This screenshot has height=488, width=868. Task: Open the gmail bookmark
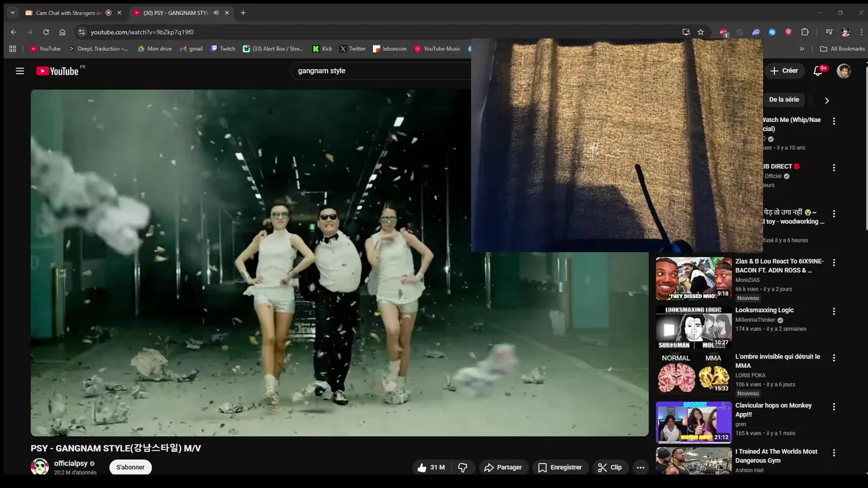(191, 49)
